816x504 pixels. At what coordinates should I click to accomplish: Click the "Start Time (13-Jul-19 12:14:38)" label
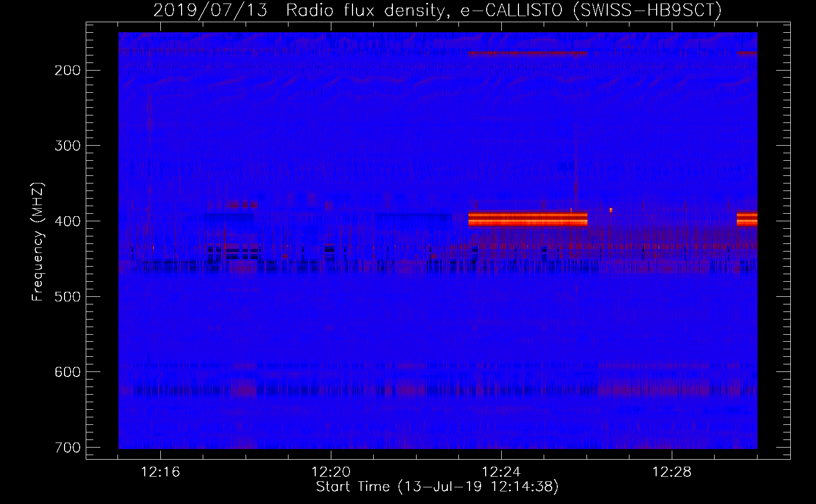[437, 487]
